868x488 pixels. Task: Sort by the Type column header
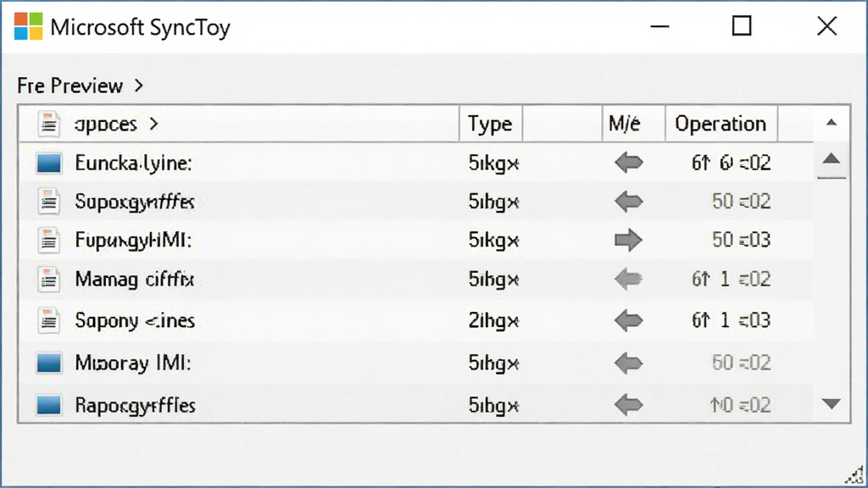(490, 124)
